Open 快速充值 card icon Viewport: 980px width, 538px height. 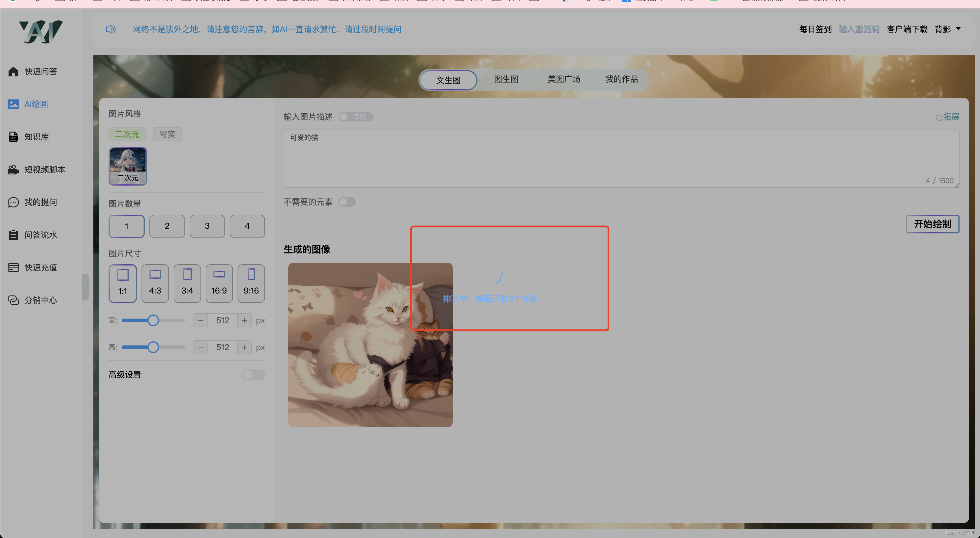[x=13, y=268]
